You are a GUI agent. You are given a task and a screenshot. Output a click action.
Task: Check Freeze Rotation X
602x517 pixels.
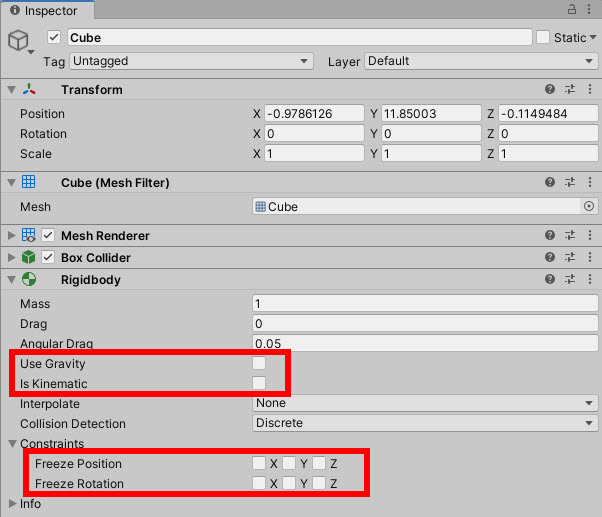pos(259,483)
